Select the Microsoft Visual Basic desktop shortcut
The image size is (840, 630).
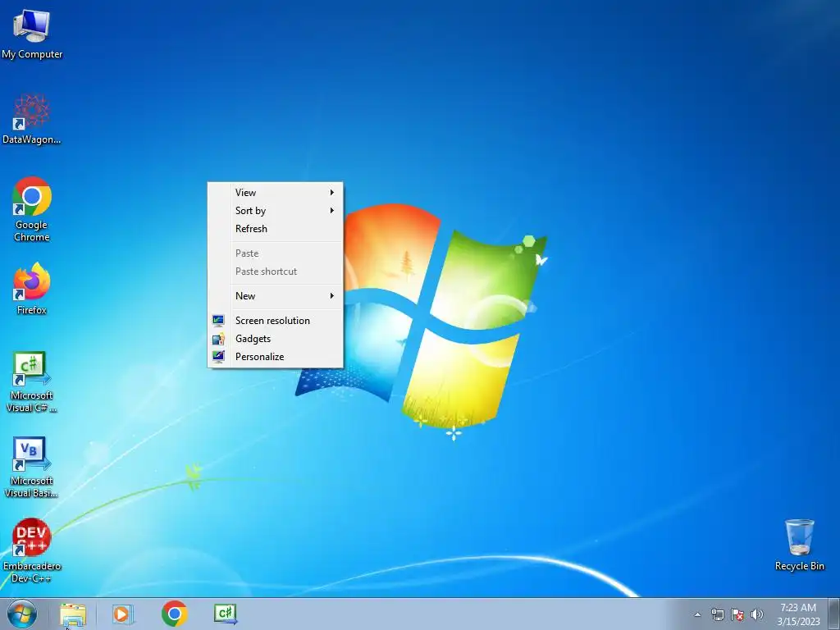(x=32, y=467)
